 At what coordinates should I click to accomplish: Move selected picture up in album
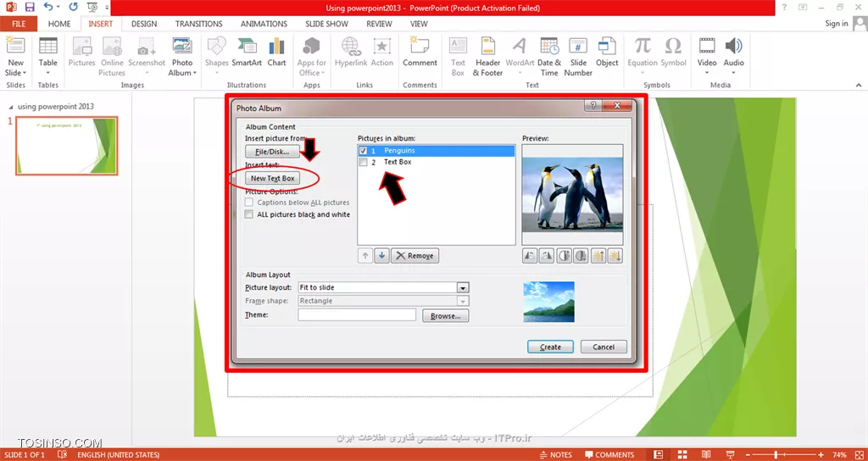click(364, 256)
